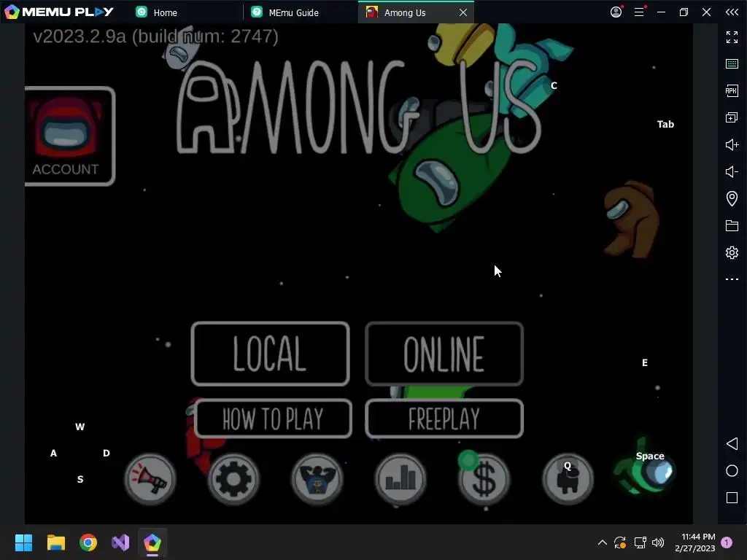Screen dimensions: 747x560
Task: Toggle MEmu fullscreen mode
Action: 732,36
